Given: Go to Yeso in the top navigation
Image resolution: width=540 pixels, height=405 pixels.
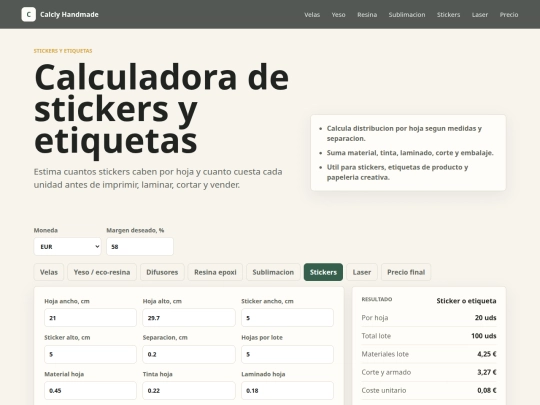Looking at the screenshot, I should pos(338,15).
